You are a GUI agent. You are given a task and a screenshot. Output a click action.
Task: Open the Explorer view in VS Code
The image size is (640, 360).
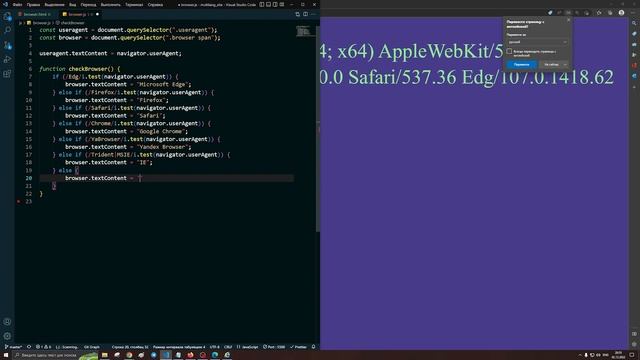(x=7, y=17)
